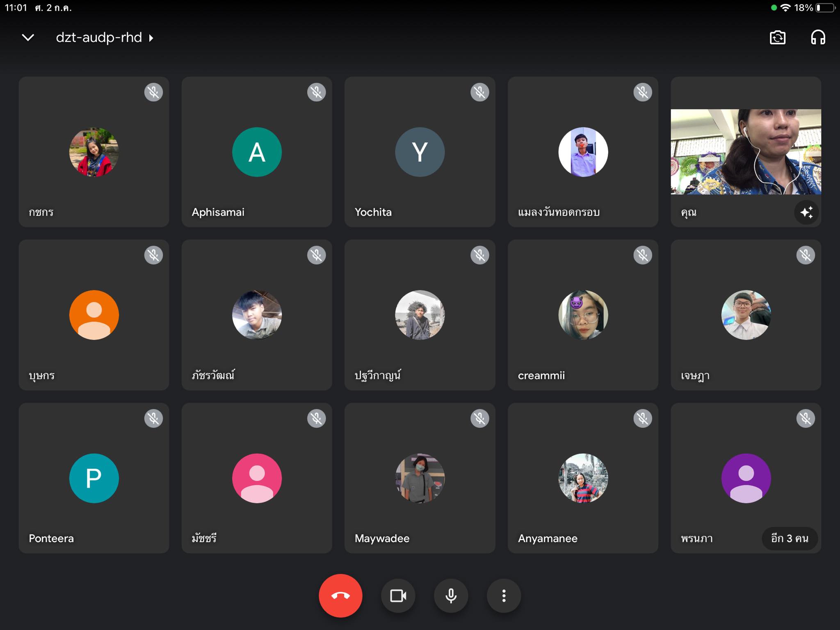Screen dimensions: 840x630
Task: Tap the name label Aphisamai
Action: click(x=218, y=212)
